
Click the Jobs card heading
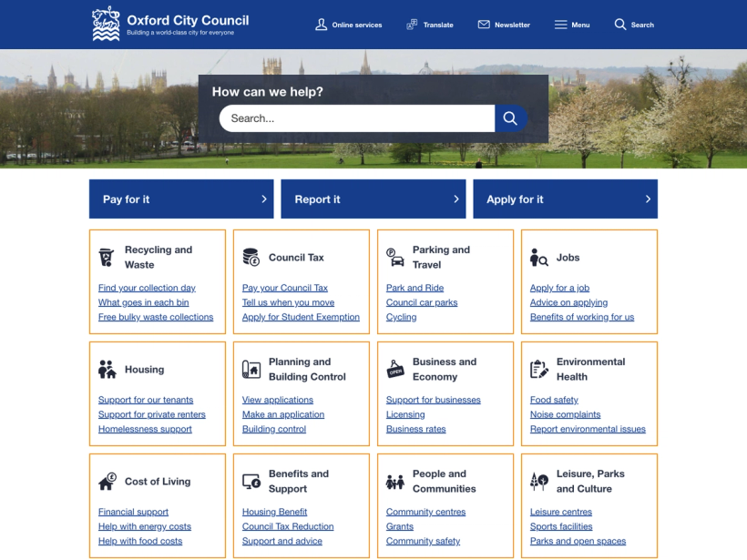[568, 257]
